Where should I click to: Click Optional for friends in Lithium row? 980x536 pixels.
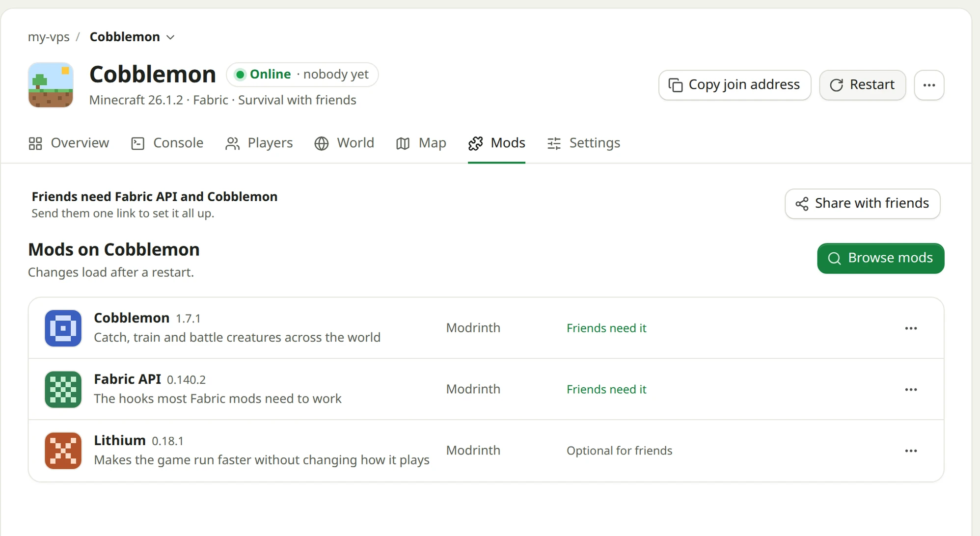(x=619, y=451)
